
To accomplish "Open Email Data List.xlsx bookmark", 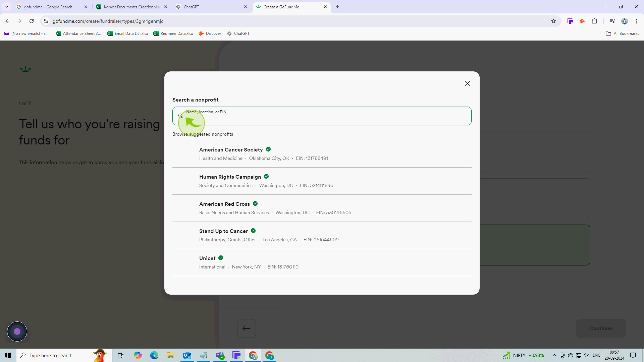I will tap(128, 34).
